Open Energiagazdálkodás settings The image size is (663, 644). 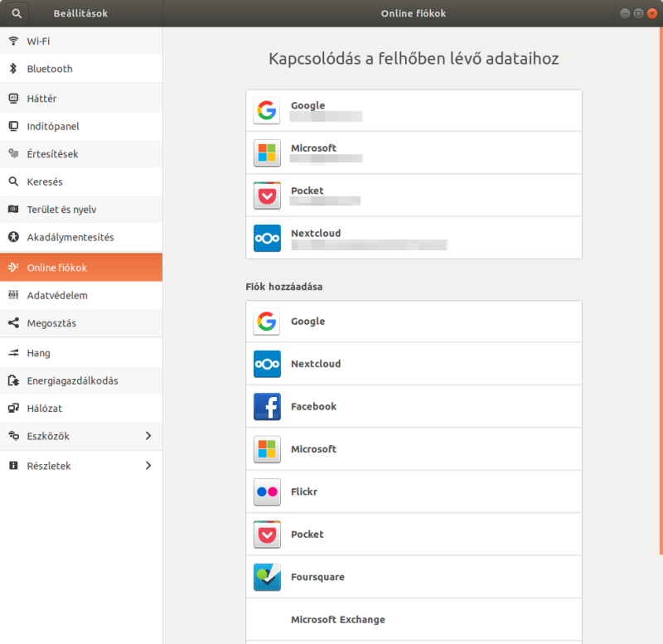[81, 380]
